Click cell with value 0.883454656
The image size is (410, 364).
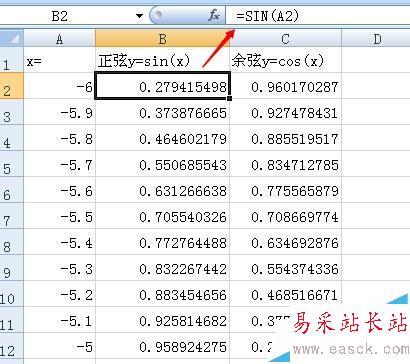pyautogui.click(x=162, y=294)
